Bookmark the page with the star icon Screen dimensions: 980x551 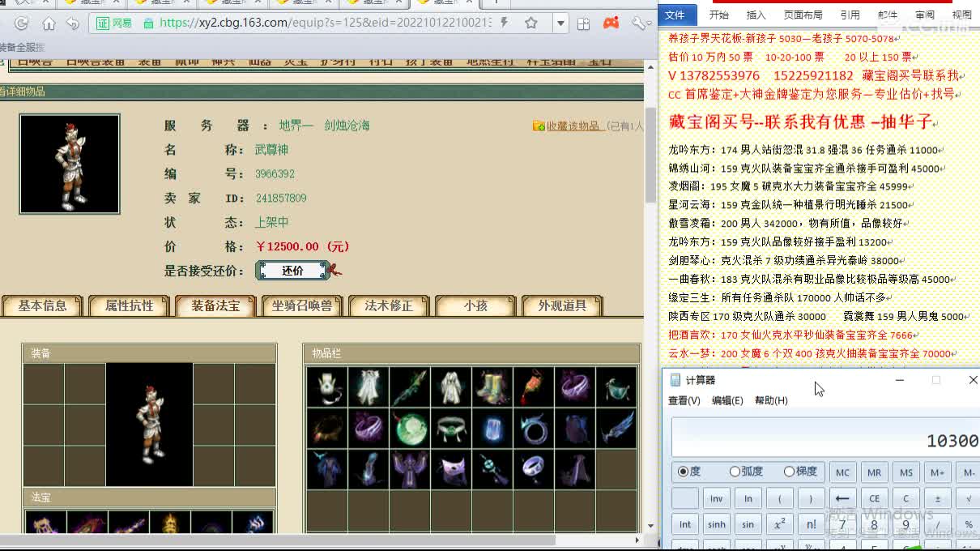(531, 23)
